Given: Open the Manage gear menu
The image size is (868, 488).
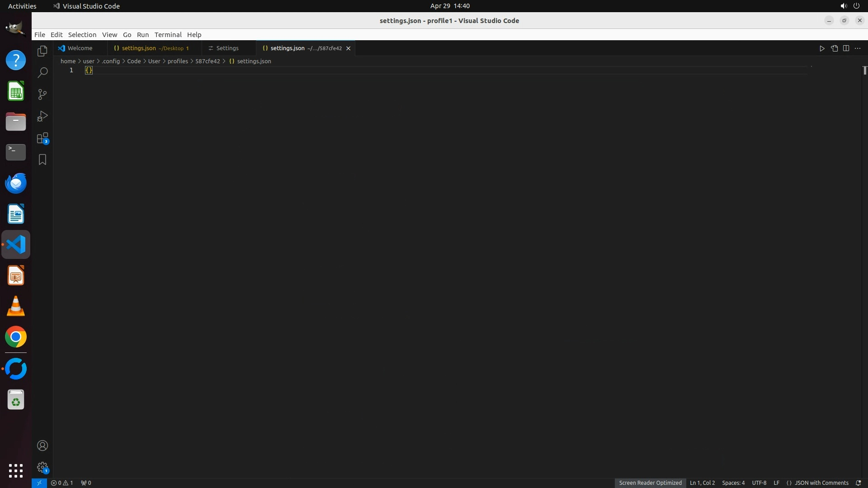Looking at the screenshot, I should pyautogui.click(x=42, y=467).
